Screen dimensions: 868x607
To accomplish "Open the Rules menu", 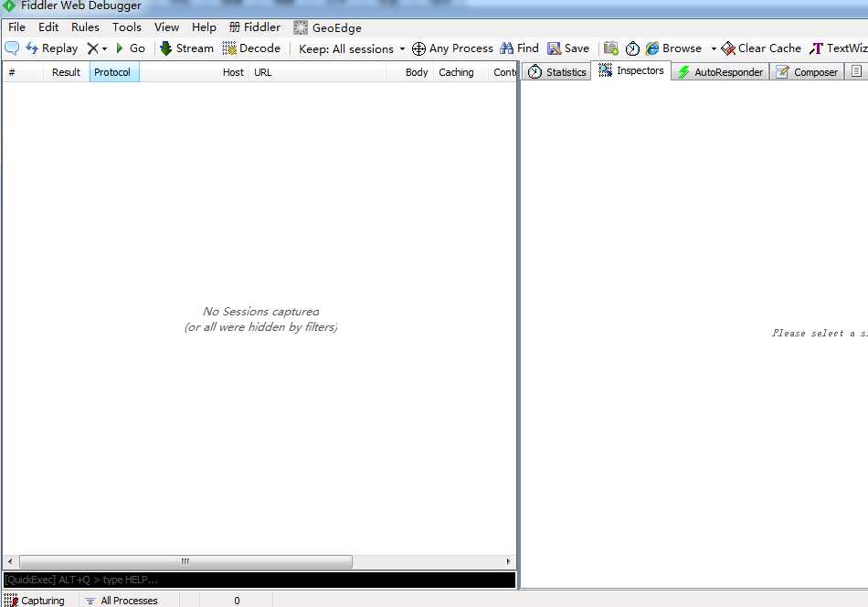I will [85, 27].
